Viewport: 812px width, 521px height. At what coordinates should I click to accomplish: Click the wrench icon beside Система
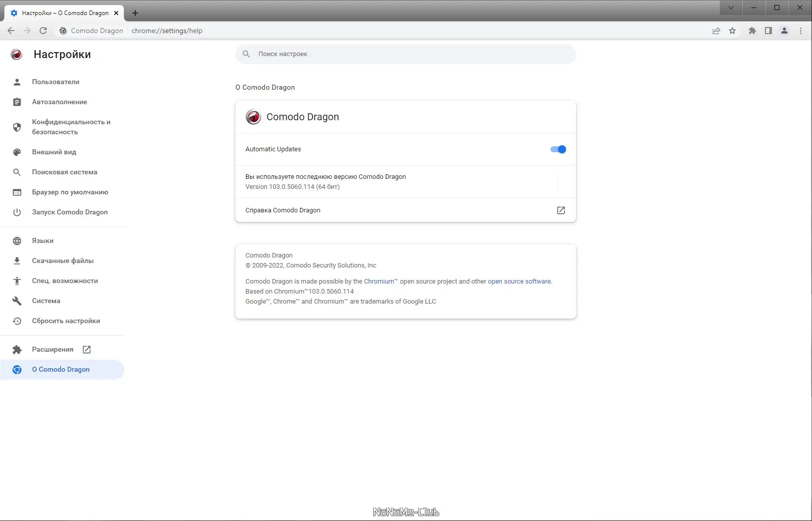17,301
